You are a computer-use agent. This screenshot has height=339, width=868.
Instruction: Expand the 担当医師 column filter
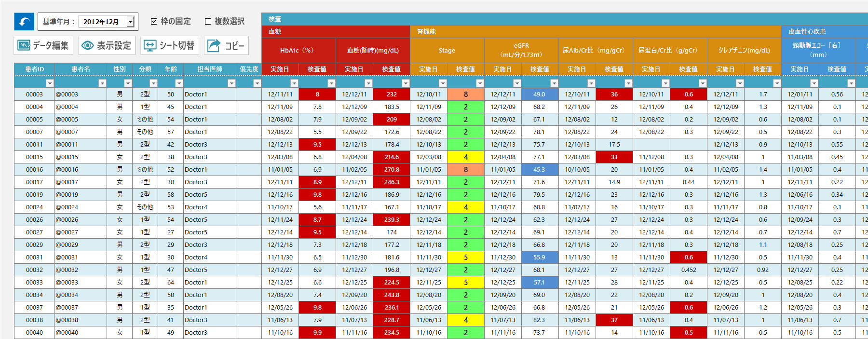tap(231, 83)
